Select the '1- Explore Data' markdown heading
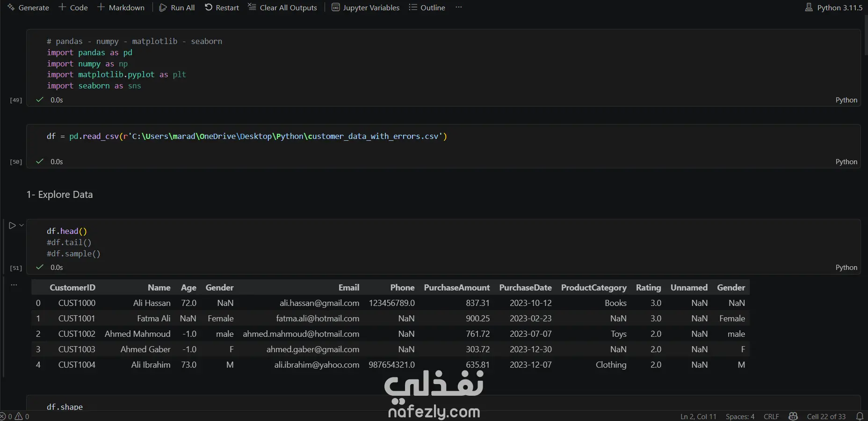 [59, 195]
